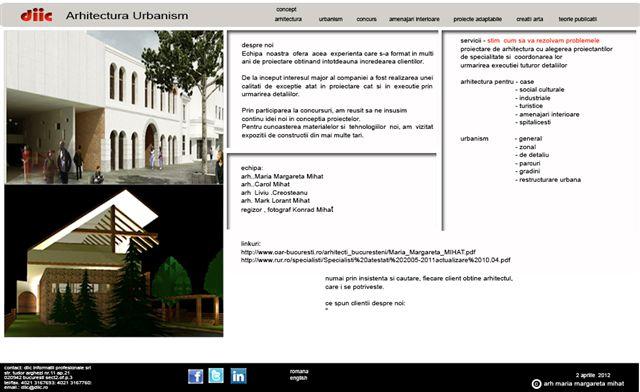Open the Twitter bird icon
This screenshot has height=392, width=640.
coord(216,376)
